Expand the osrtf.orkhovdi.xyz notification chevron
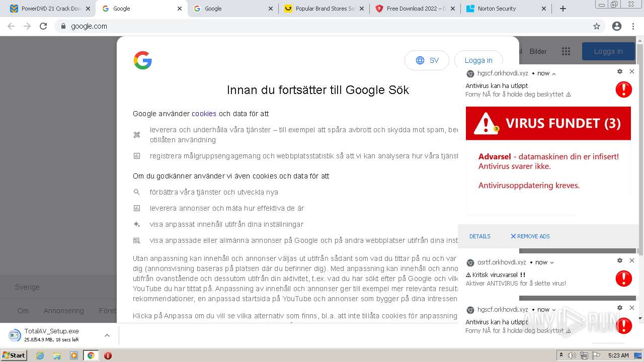Viewport: 644px width, 362px height. [x=552, y=262]
